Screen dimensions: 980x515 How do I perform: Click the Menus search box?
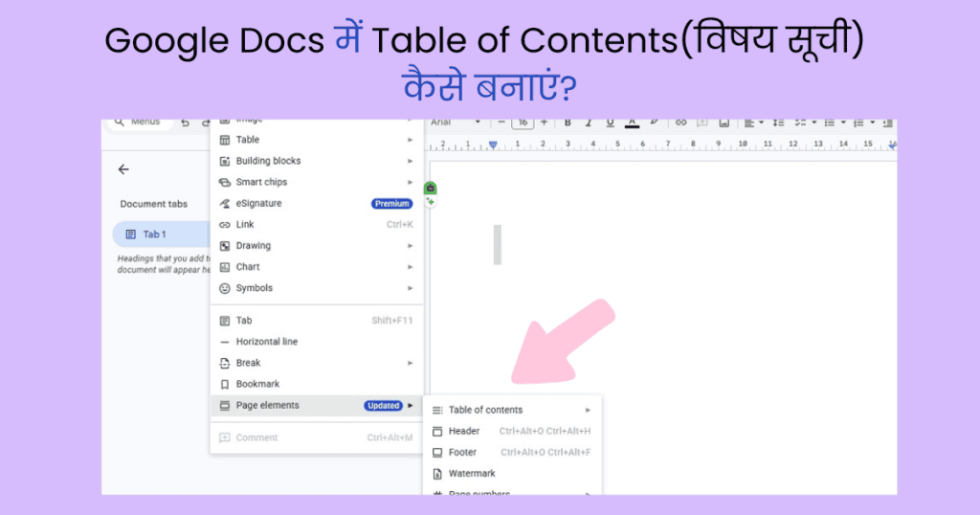[141, 123]
